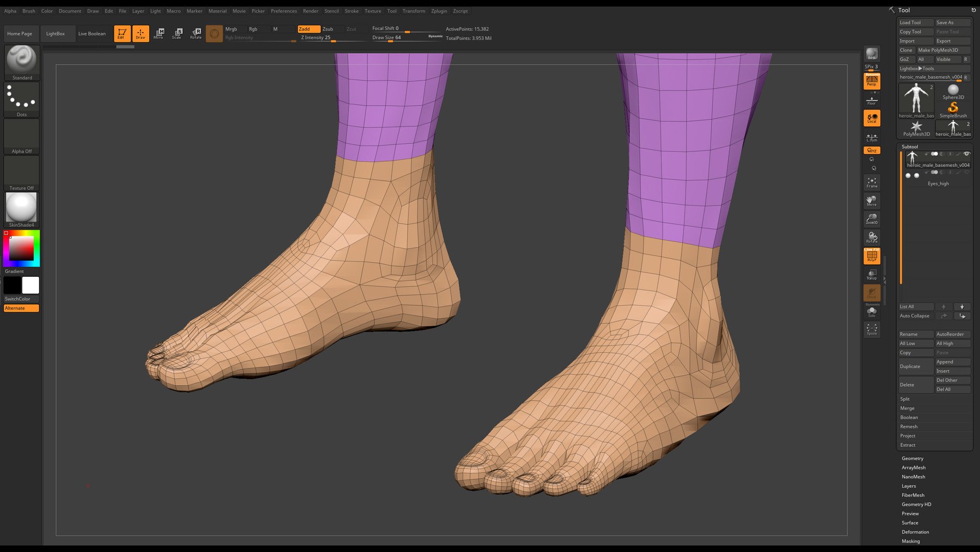Expand the Geometry sub-palette
Image resolution: width=980 pixels, height=552 pixels.
point(912,458)
